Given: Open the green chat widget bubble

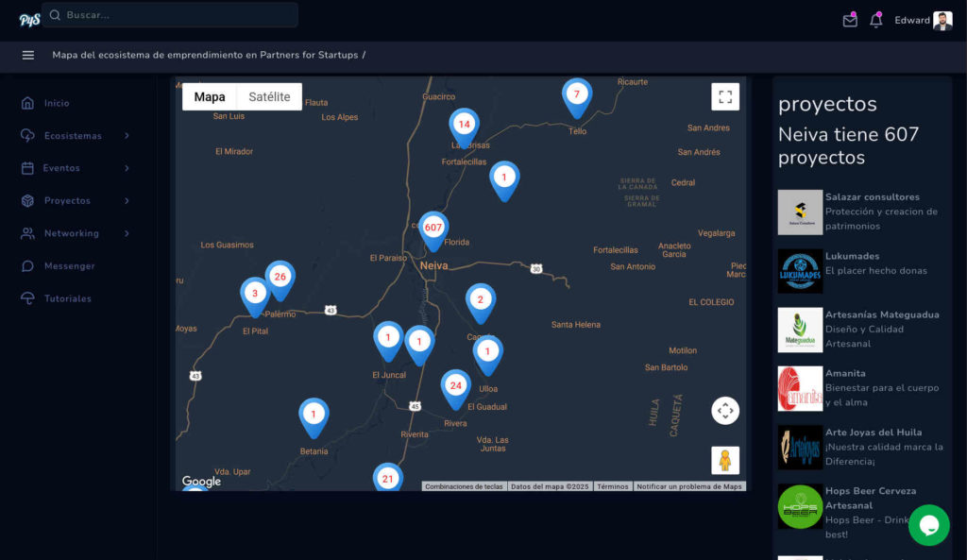Looking at the screenshot, I should coord(928,525).
